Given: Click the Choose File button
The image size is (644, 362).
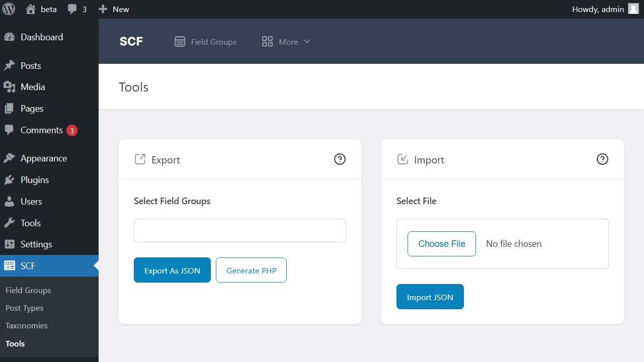Looking at the screenshot, I should (x=442, y=244).
